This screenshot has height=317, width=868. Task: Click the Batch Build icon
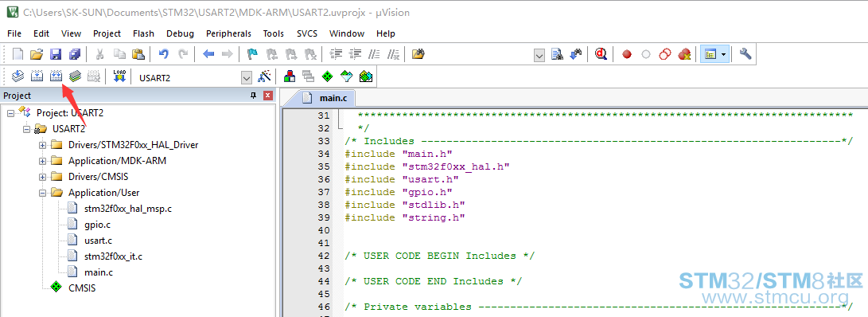75,76
